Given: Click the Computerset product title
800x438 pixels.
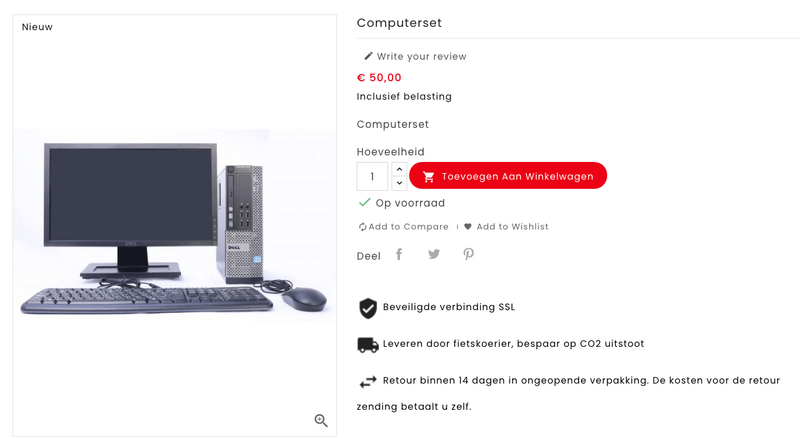Looking at the screenshot, I should [x=399, y=23].
